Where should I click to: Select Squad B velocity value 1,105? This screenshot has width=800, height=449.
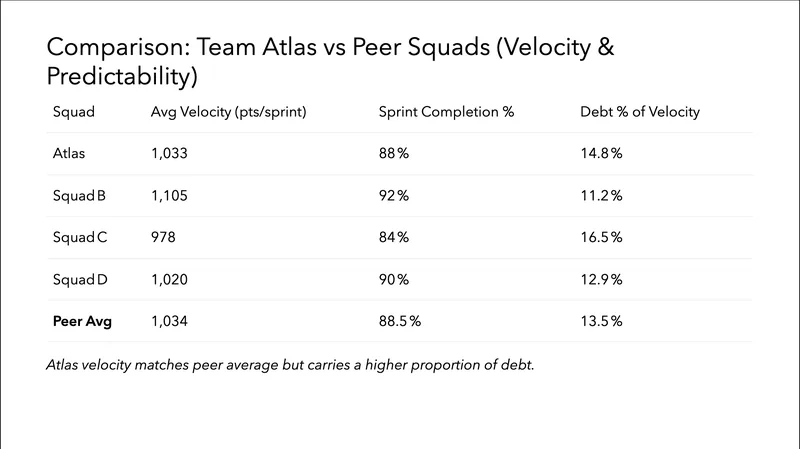(x=169, y=196)
